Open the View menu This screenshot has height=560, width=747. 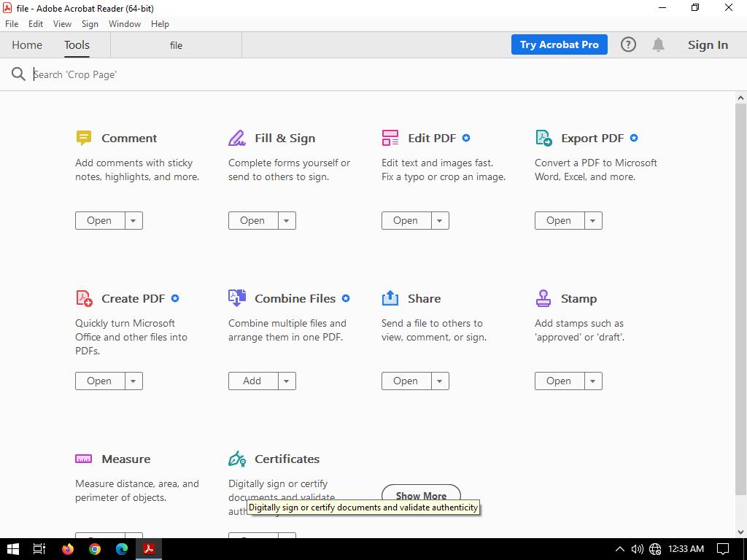[62, 23]
